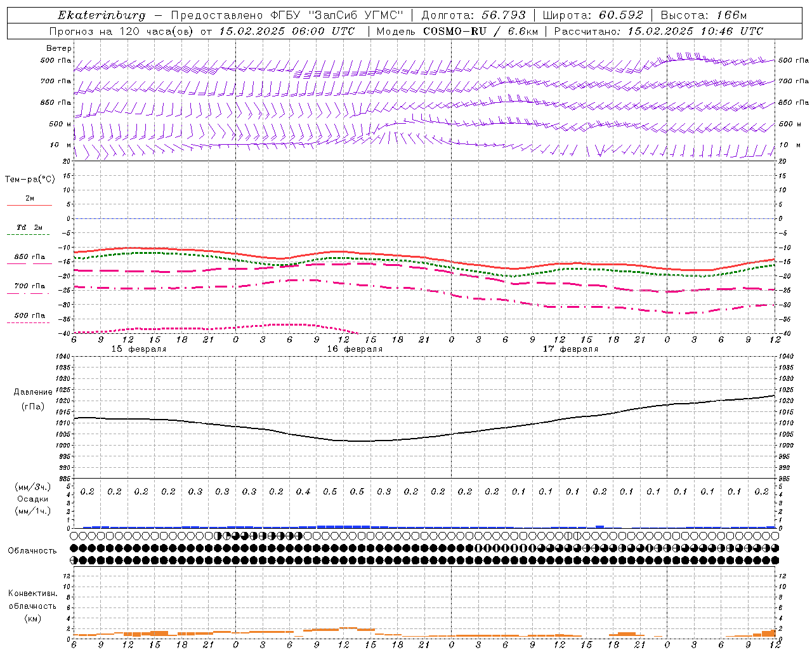Screen dimensions: 812x650
Task: Click the '16 февраля' date label
Action: pyautogui.click(x=355, y=349)
